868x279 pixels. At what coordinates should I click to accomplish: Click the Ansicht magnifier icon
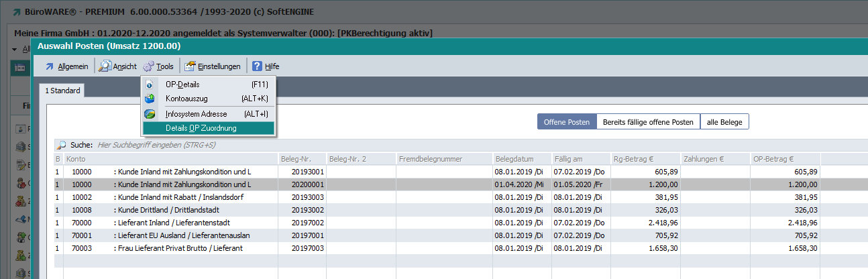click(105, 66)
